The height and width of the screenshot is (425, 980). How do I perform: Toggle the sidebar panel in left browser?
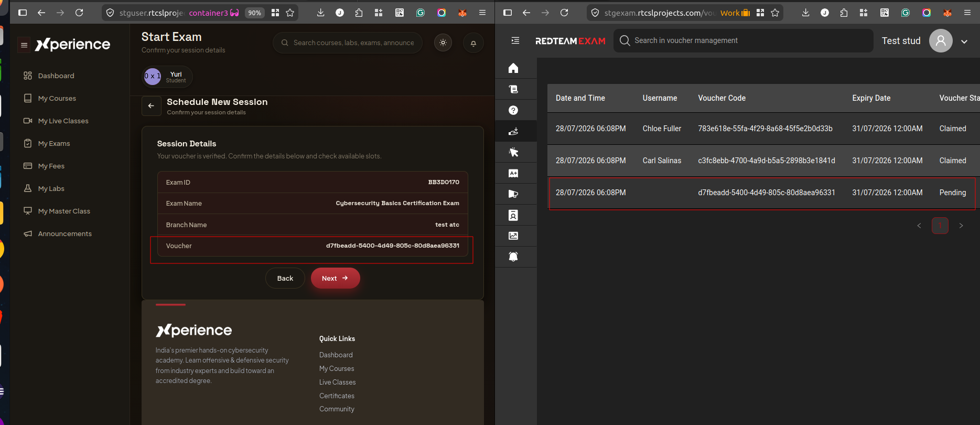23,13
